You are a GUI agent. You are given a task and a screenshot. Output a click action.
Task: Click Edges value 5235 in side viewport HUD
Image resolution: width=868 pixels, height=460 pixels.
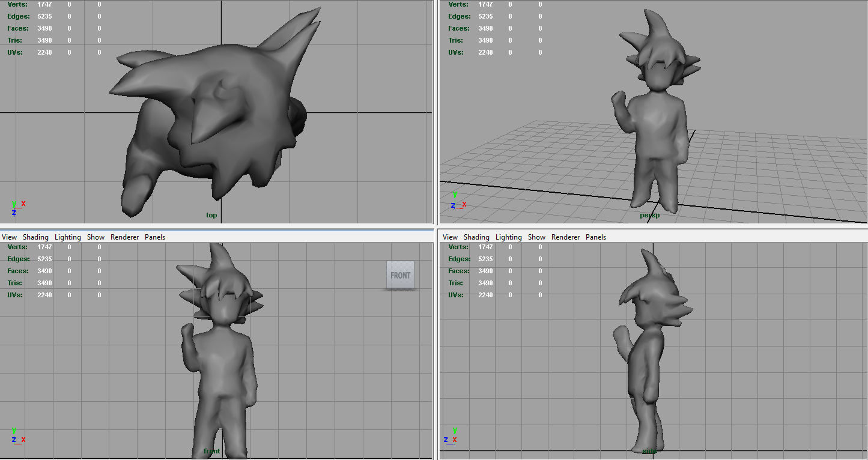pos(485,259)
